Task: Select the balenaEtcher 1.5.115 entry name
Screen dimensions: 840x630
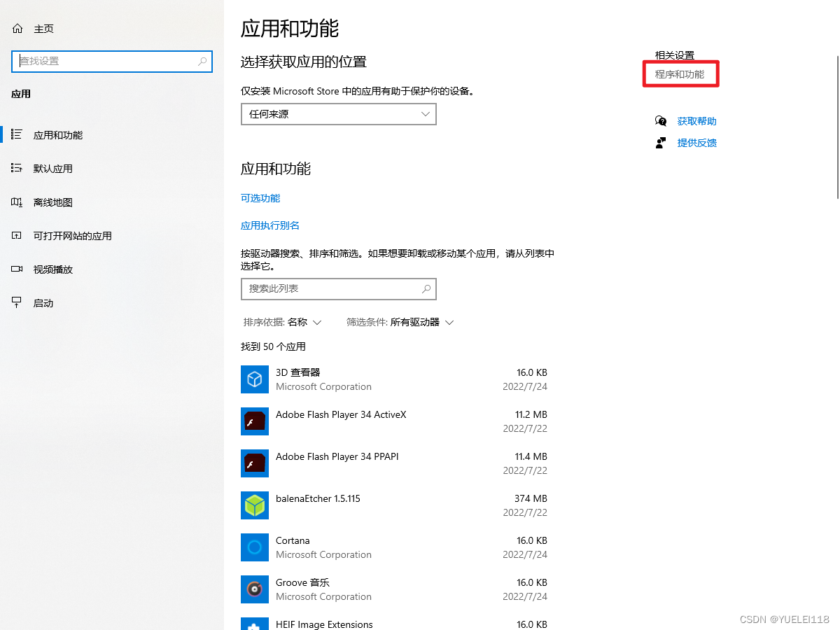Action: coord(318,498)
